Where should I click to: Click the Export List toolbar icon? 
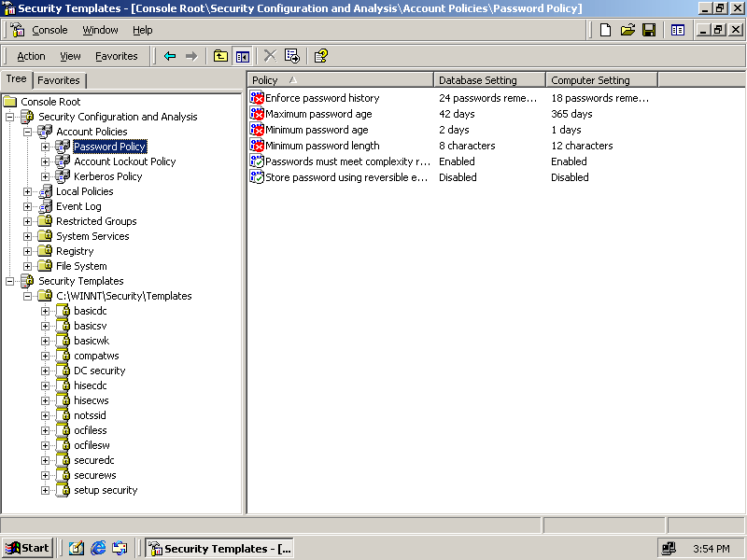[292, 56]
